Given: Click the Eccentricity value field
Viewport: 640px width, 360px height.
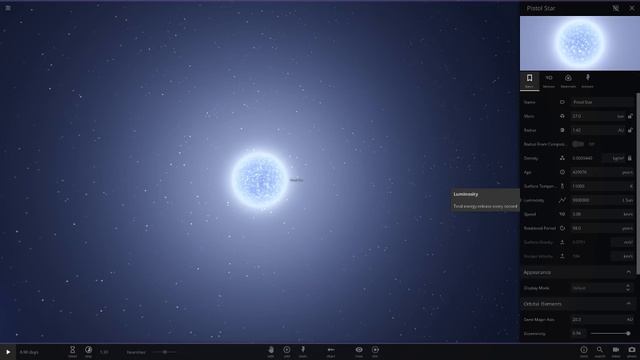Looking at the screenshot, I should click(578, 333).
